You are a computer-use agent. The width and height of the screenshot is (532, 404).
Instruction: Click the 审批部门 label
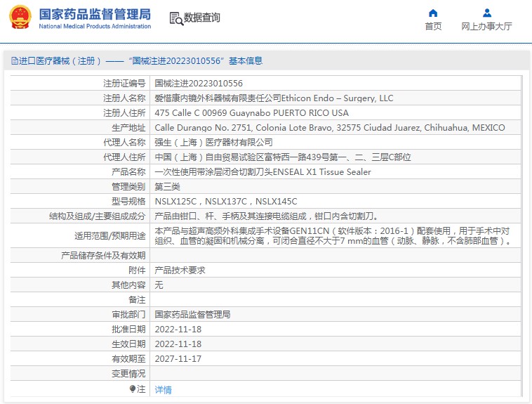pyautogui.click(x=128, y=315)
